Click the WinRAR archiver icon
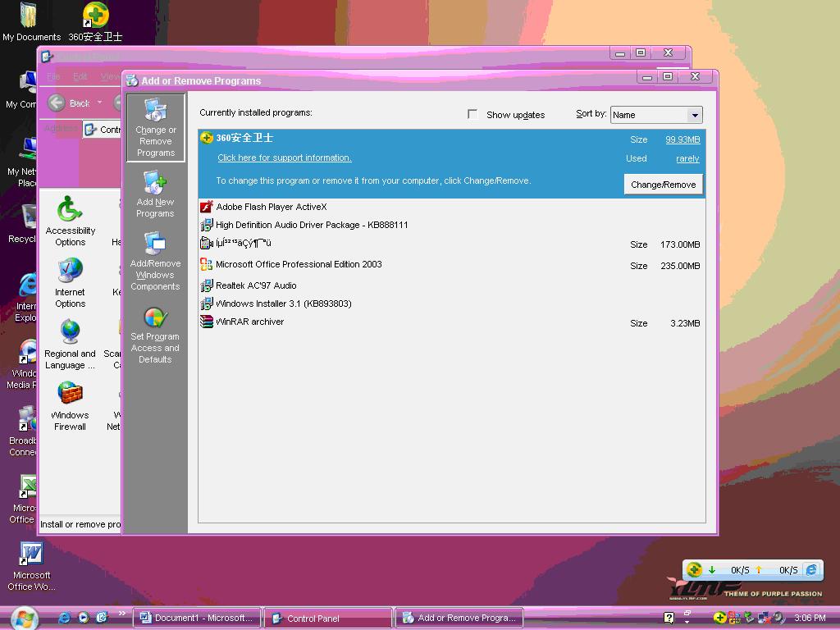This screenshot has height=630, width=840. point(206,322)
